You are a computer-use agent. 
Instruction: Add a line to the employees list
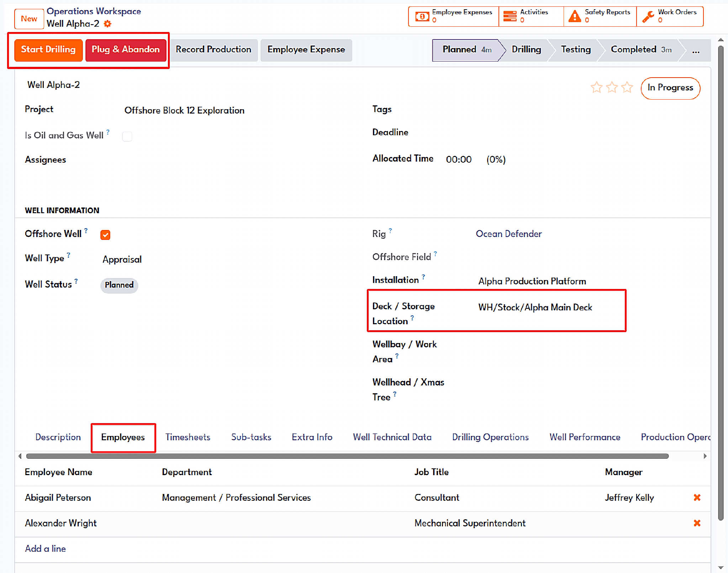45,549
